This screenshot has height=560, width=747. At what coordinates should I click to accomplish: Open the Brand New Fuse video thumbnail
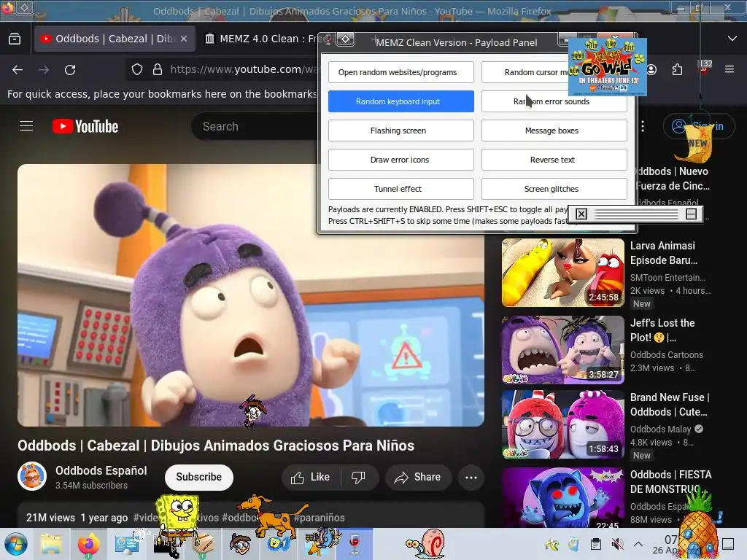(x=562, y=424)
